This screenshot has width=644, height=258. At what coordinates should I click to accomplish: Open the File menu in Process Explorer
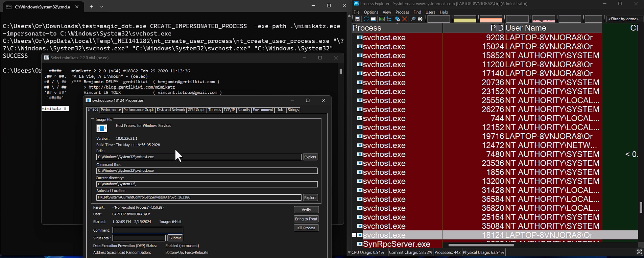(356, 12)
